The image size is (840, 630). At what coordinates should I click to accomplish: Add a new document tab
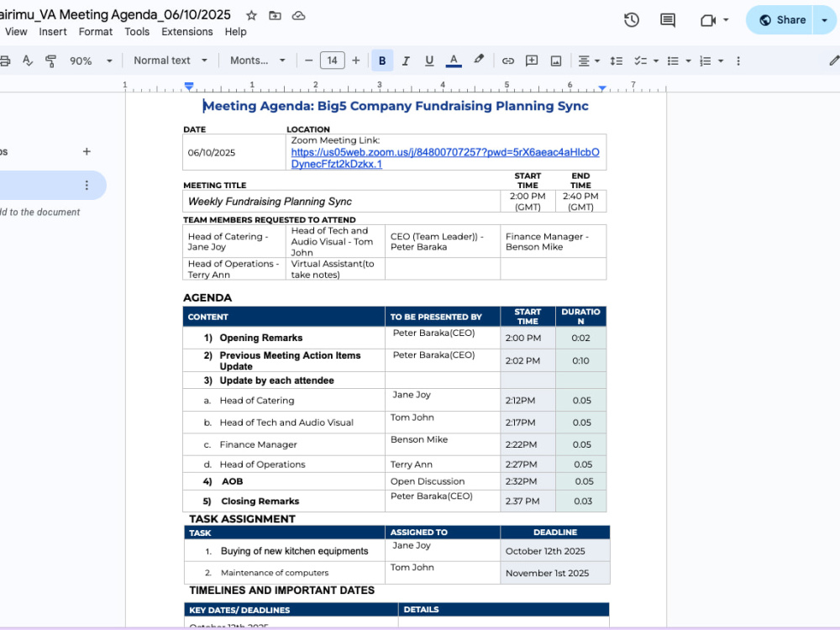[x=87, y=151]
